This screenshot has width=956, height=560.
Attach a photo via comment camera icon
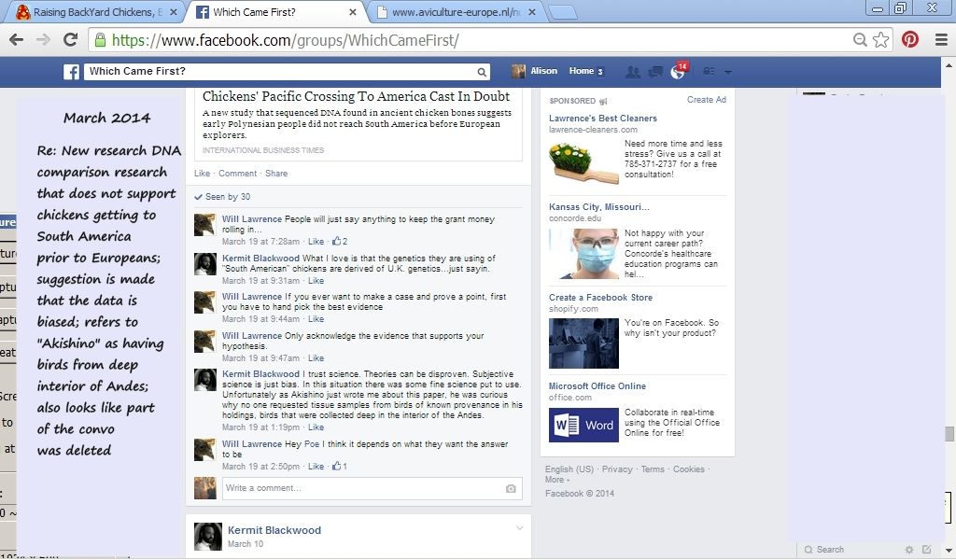click(511, 488)
